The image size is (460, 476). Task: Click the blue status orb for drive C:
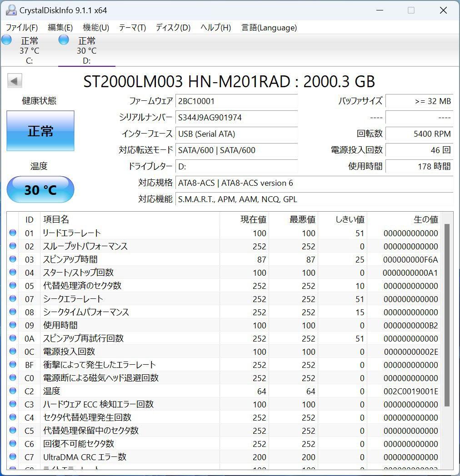[x=6, y=40]
